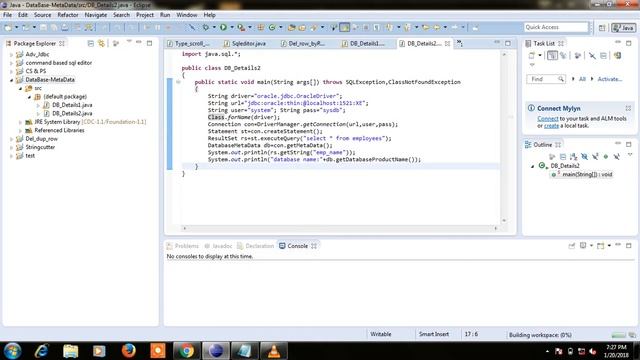Click the Debug bug icon in toolbar
The height and width of the screenshot is (360, 640).
tap(206, 27)
